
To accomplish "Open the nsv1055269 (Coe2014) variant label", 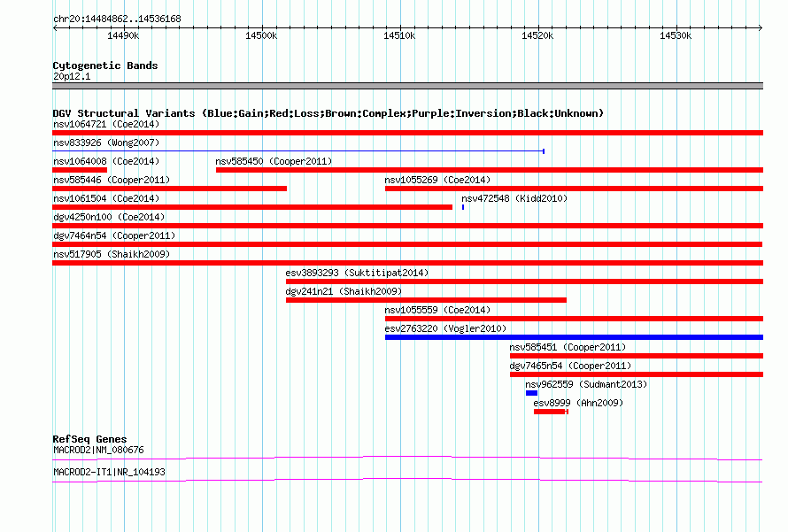I will (437, 180).
